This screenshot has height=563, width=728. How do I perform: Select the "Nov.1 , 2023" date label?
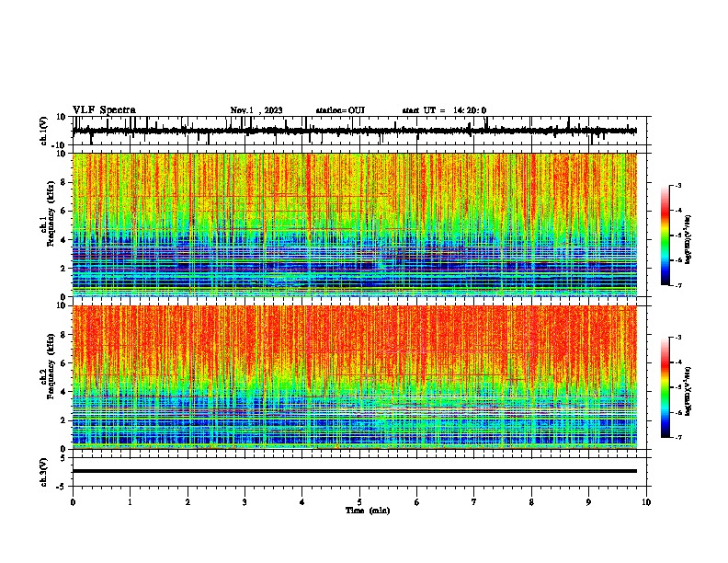click(256, 110)
